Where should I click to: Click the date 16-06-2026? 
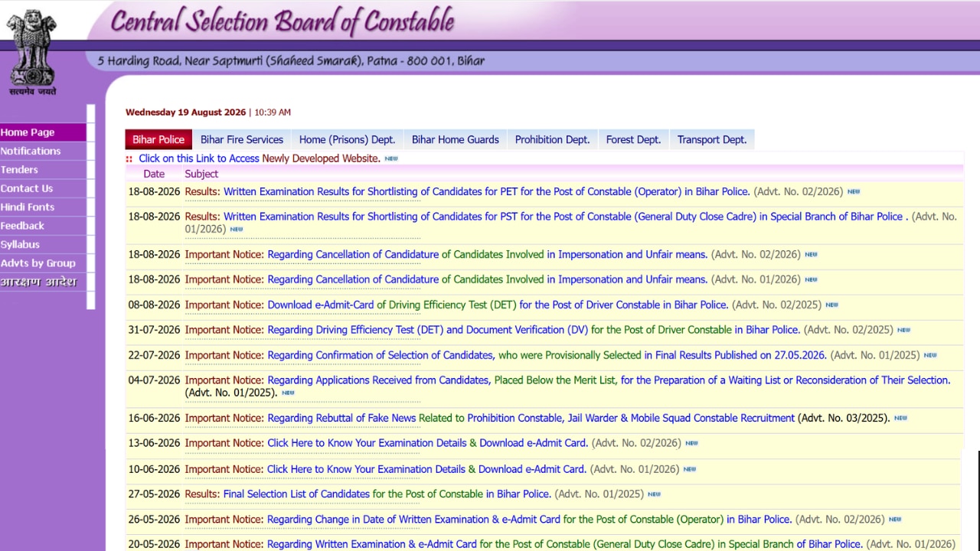(x=154, y=418)
